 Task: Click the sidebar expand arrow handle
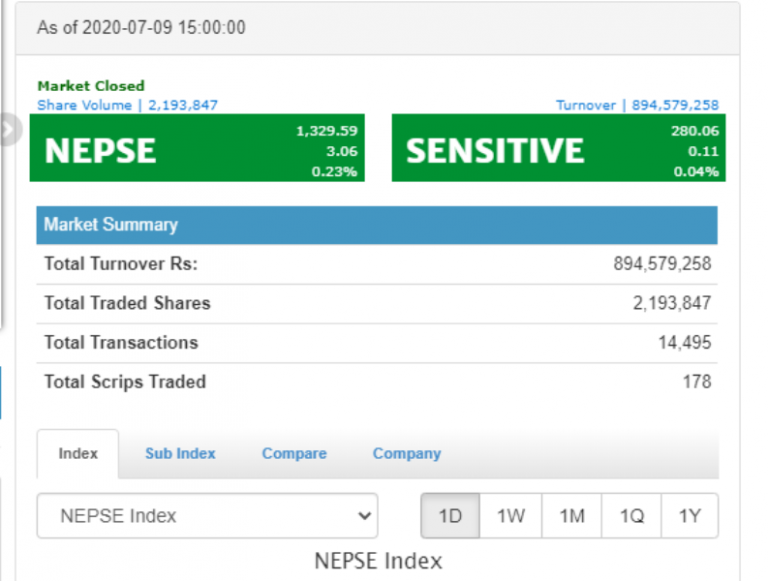10,129
